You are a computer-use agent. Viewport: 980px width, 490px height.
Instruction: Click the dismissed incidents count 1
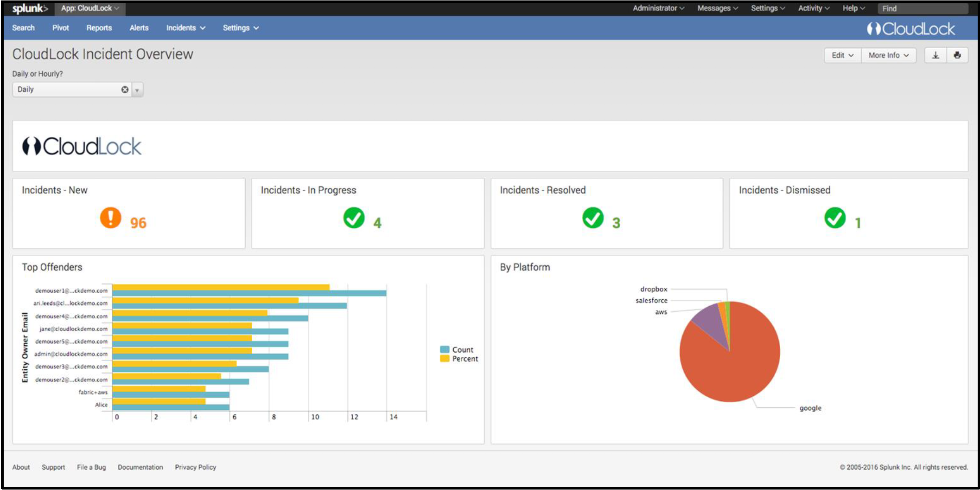(x=858, y=223)
